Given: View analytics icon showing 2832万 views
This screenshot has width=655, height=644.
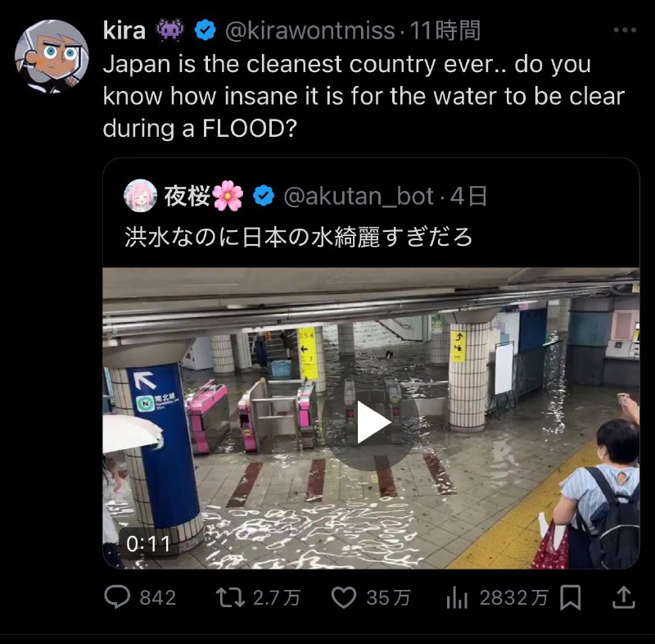Looking at the screenshot, I should [457, 597].
